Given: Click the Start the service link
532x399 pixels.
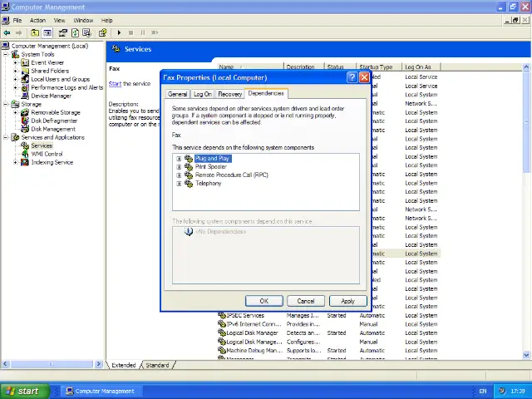Looking at the screenshot, I should click(x=115, y=83).
